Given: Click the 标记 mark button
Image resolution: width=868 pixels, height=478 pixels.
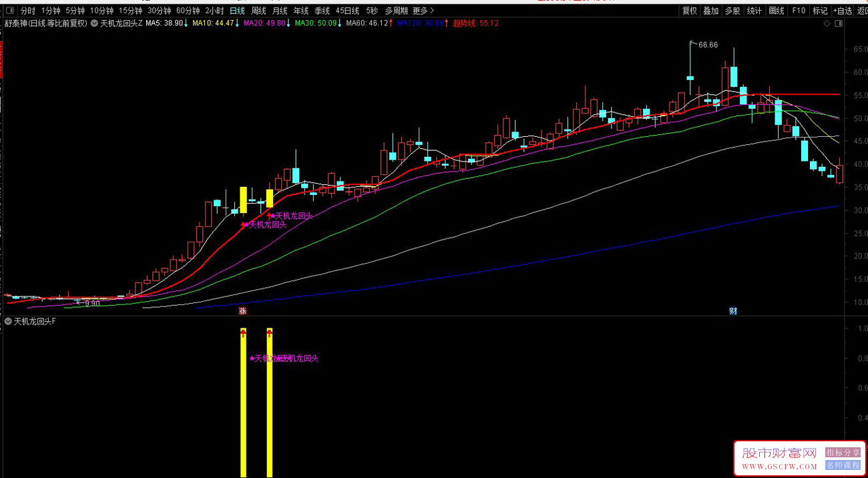Looking at the screenshot, I should (820, 11).
